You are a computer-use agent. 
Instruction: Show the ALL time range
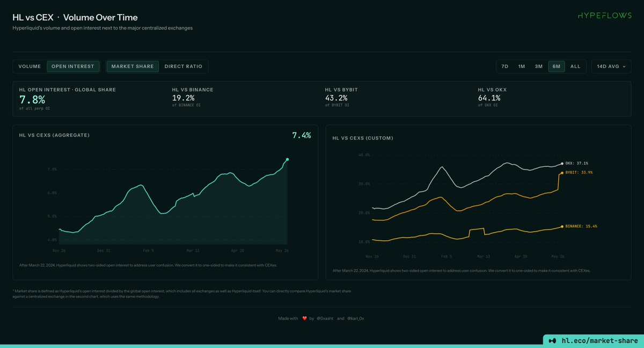(575, 66)
